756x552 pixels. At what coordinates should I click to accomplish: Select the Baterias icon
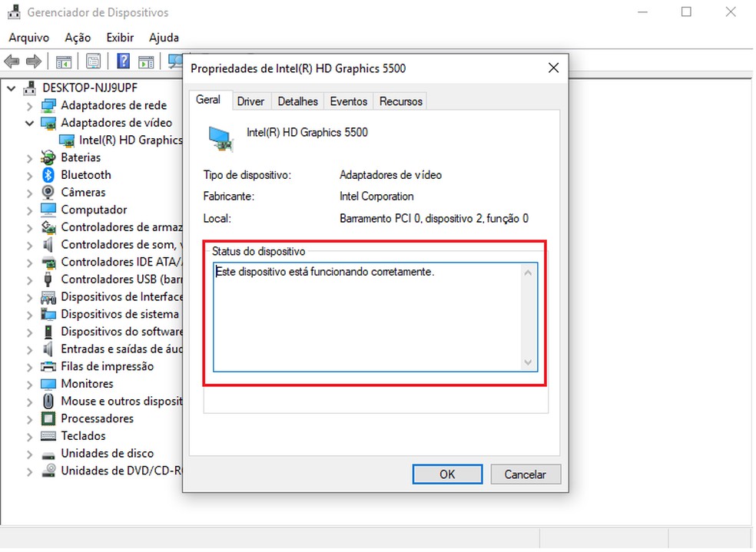pos(48,157)
